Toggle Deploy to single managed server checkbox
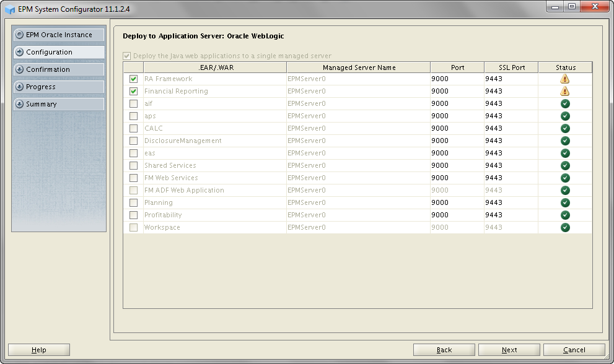 (x=126, y=56)
